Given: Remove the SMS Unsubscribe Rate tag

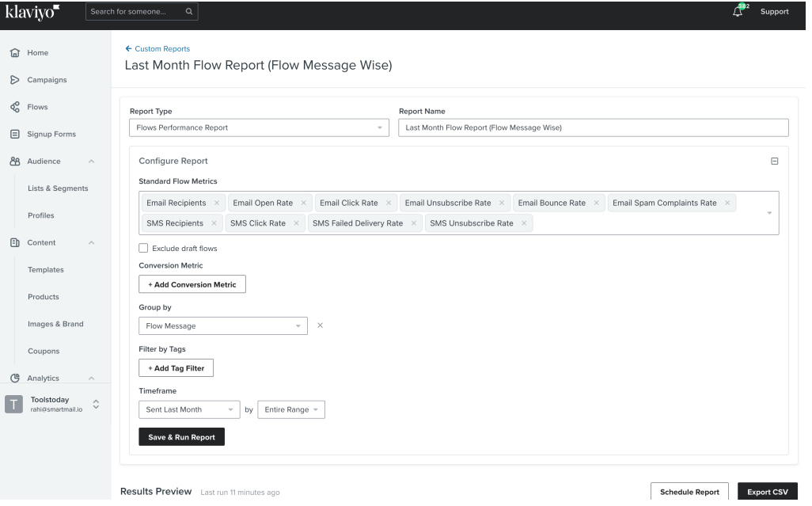Looking at the screenshot, I should click(524, 223).
